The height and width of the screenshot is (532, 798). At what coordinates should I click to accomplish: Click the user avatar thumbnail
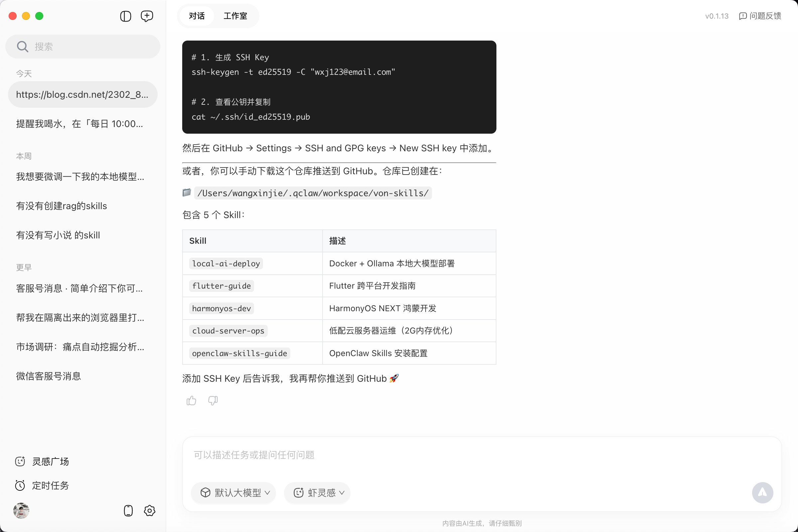[x=21, y=511]
